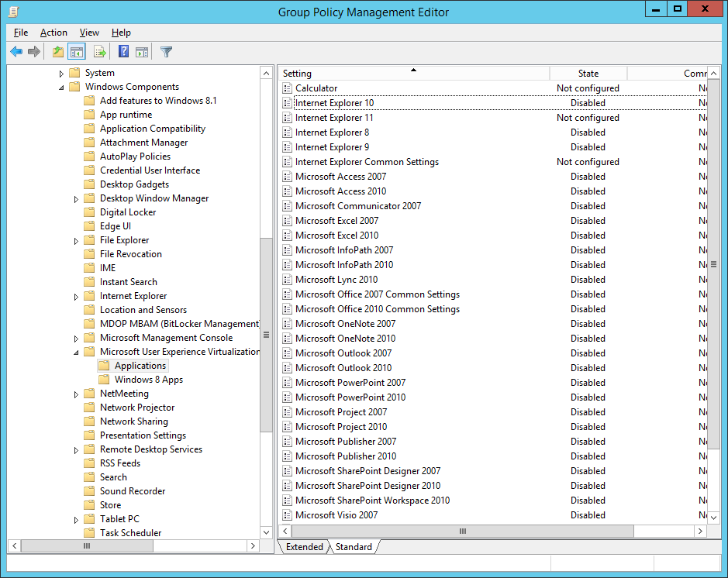
Task: Open Help via the question mark icon
Action: coord(123,51)
